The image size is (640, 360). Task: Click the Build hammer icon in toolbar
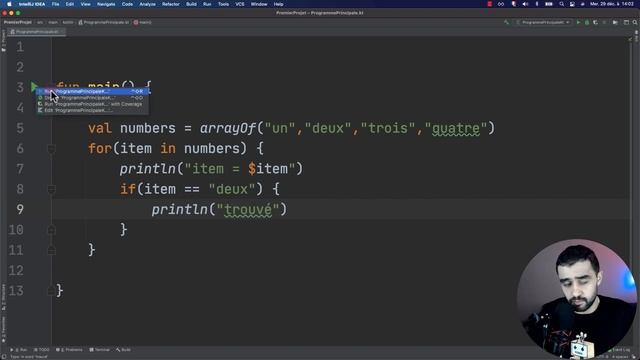507,22
